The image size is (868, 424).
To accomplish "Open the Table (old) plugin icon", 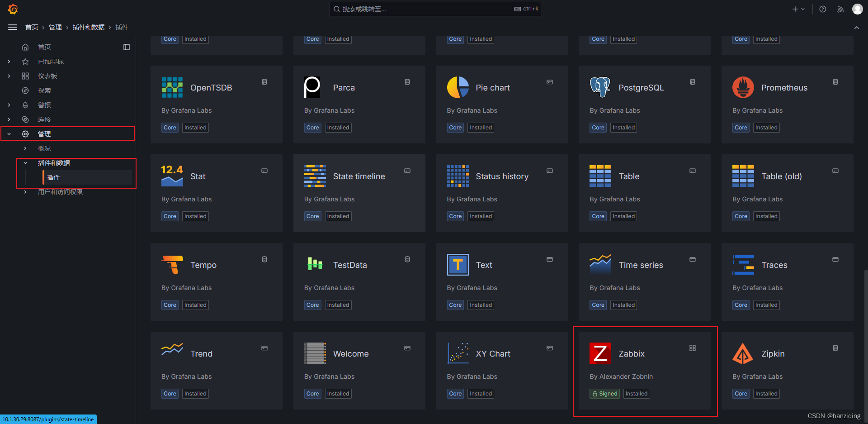I will click(743, 176).
